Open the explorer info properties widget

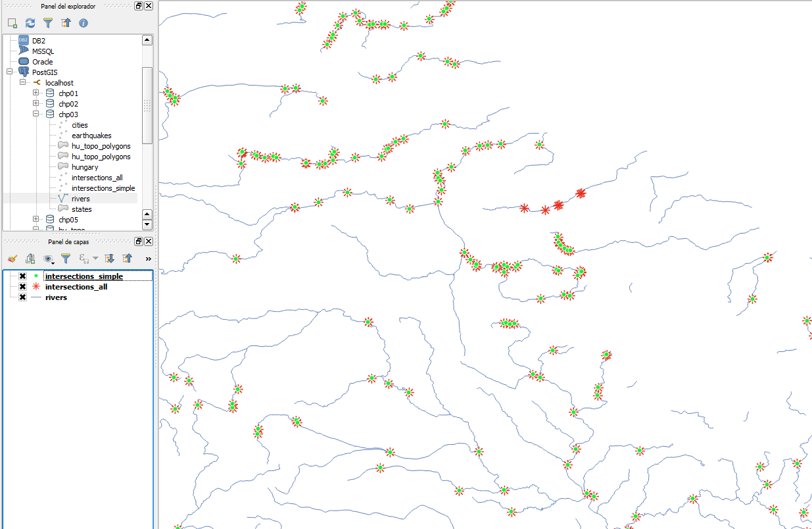pos(84,23)
